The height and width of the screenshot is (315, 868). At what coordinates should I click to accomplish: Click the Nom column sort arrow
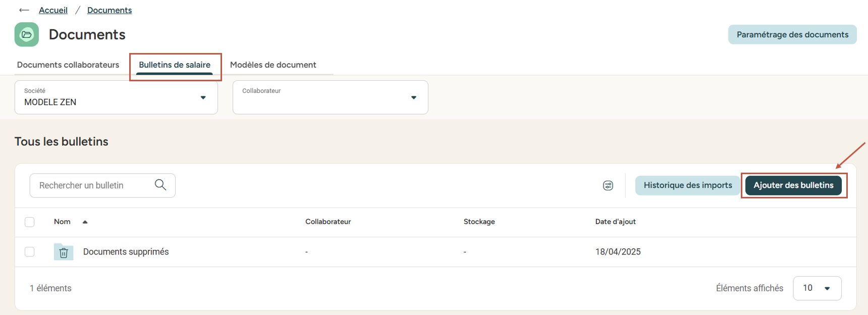85,222
